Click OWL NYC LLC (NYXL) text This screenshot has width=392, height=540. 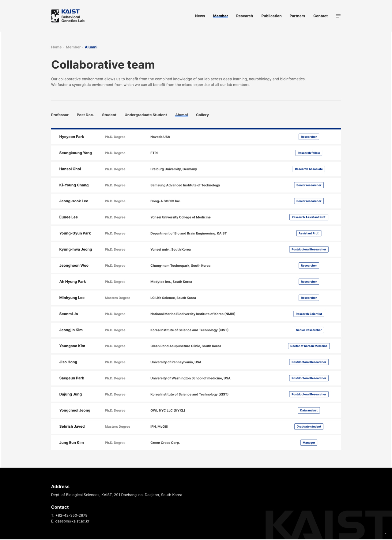click(x=168, y=411)
